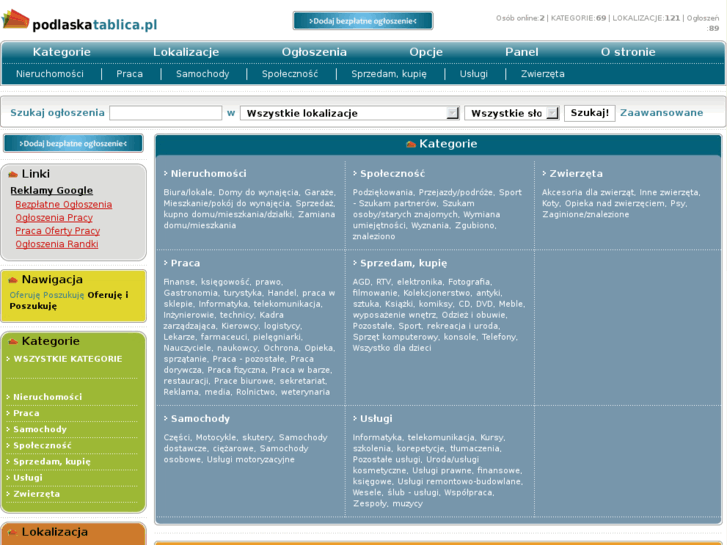Select Zwierzęta in the submenu bar
Image resolution: width=727 pixels, height=545 pixels.
coord(542,74)
